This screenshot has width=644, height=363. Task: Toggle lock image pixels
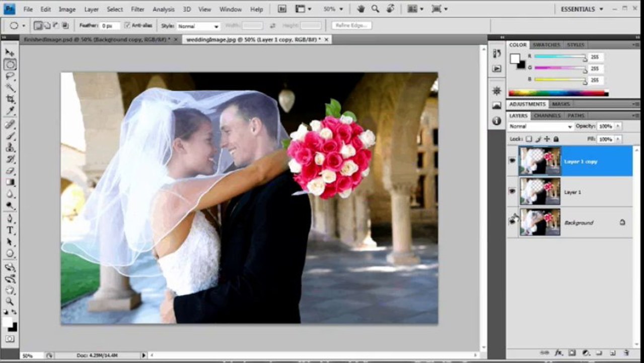click(x=538, y=139)
